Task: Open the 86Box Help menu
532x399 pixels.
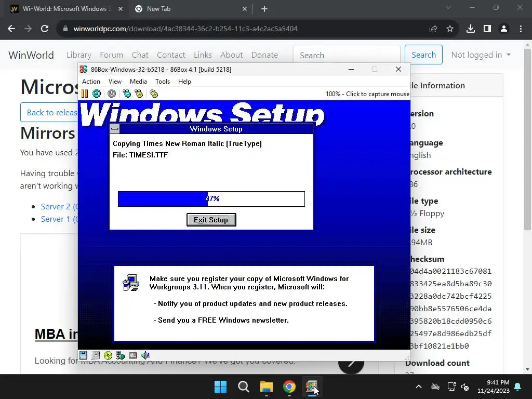Action: tap(184, 82)
